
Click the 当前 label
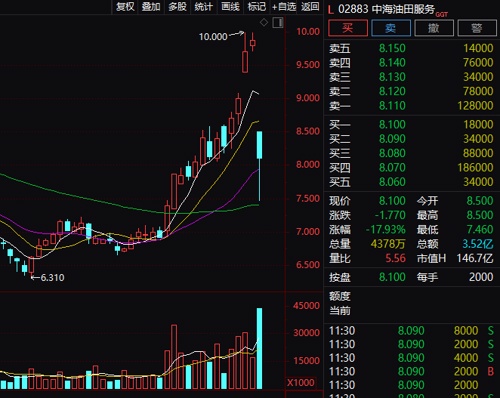click(x=340, y=310)
